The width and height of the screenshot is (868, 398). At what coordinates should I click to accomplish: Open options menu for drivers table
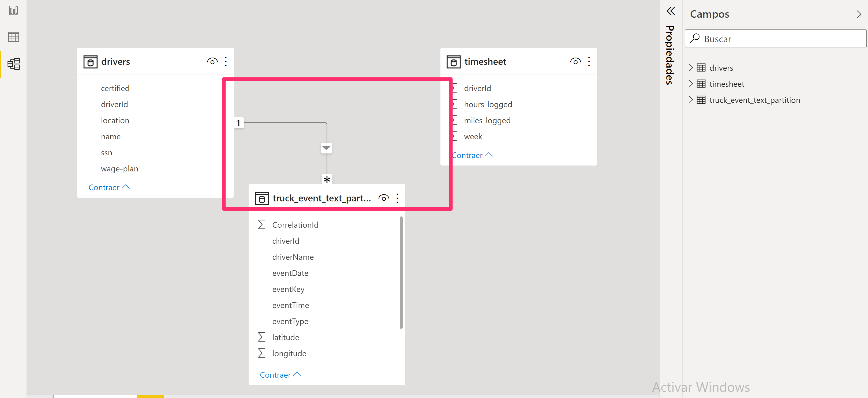coord(225,61)
